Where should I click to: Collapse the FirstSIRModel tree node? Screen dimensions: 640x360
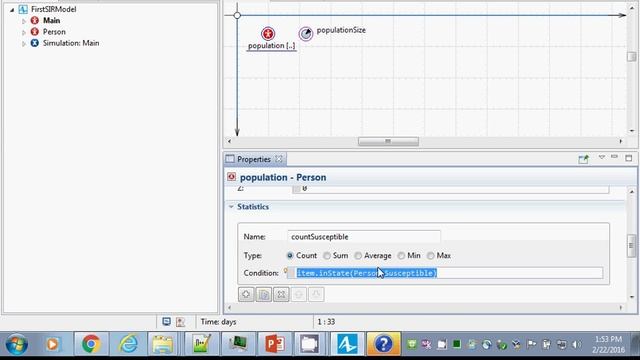[12, 9]
